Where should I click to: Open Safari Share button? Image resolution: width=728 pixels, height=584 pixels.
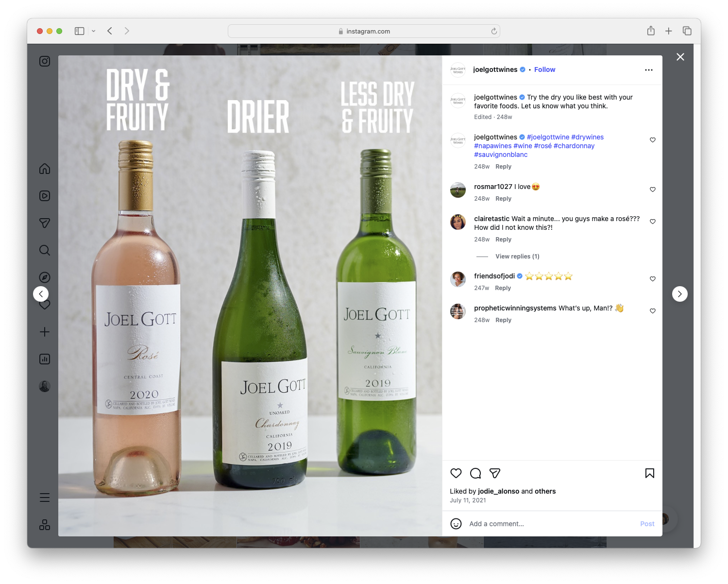(651, 31)
